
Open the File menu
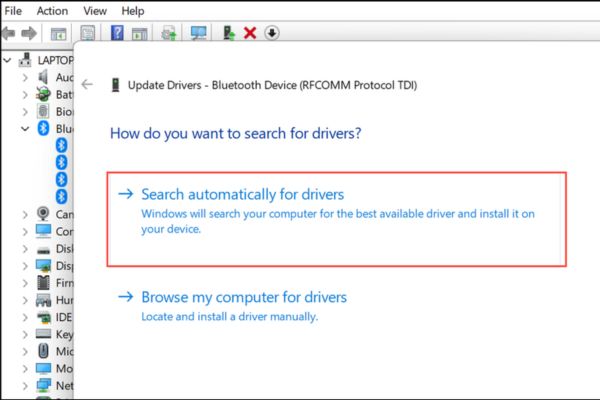(x=13, y=11)
